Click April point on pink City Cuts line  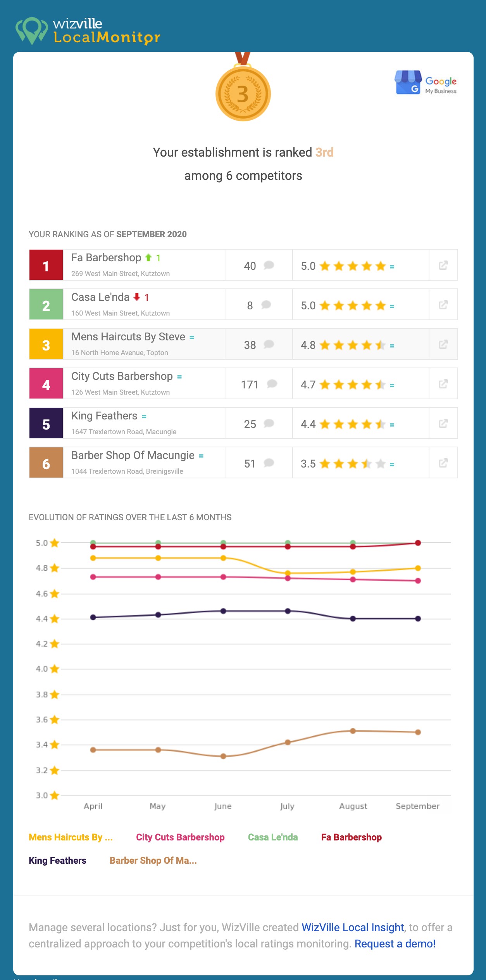93,577
